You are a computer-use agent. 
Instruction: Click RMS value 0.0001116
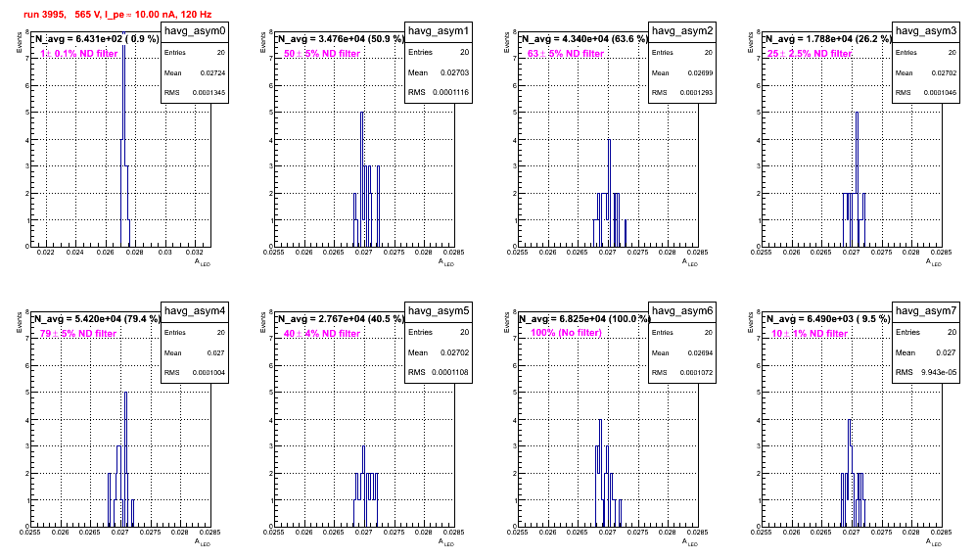451,93
